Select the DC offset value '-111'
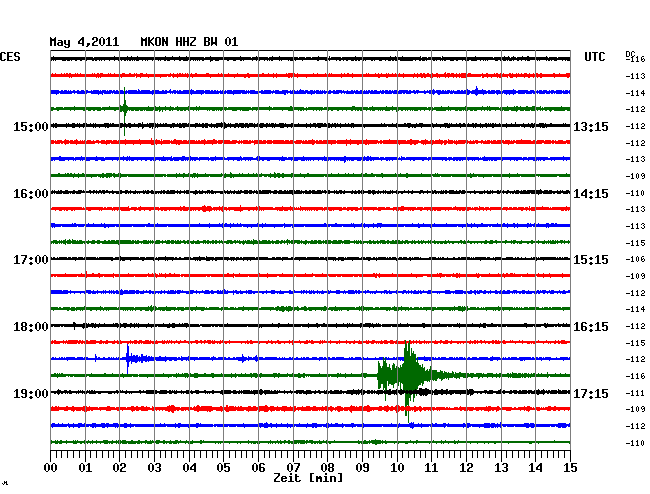The image size is (650, 494). point(635,393)
